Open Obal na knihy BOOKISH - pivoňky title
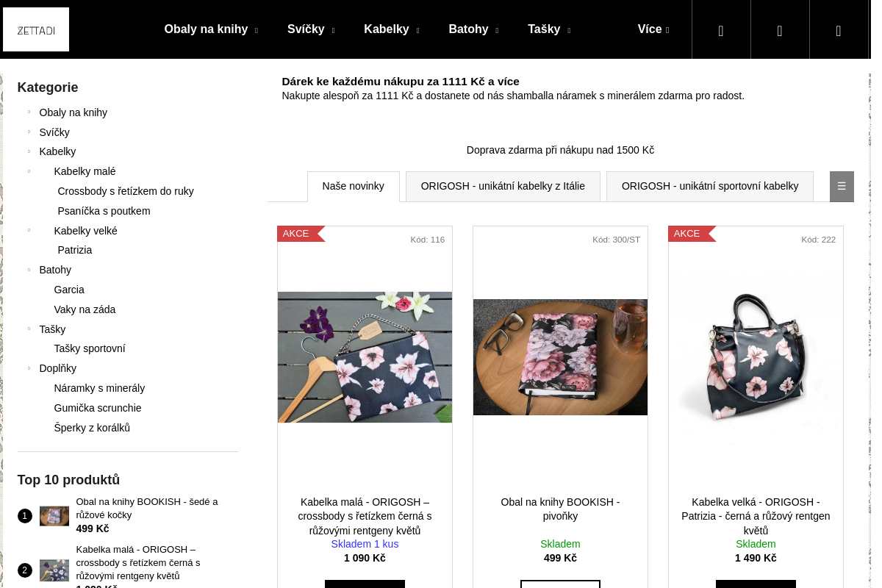 pos(560,509)
